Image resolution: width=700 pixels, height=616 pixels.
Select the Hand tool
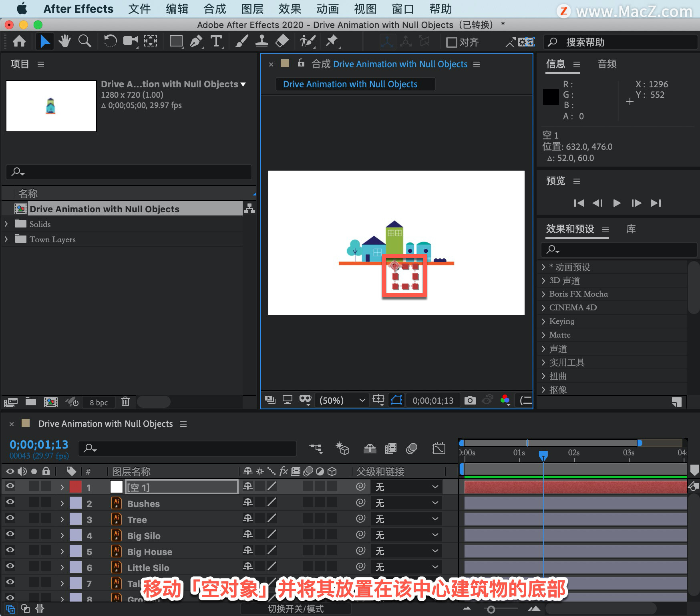point(64,41)
